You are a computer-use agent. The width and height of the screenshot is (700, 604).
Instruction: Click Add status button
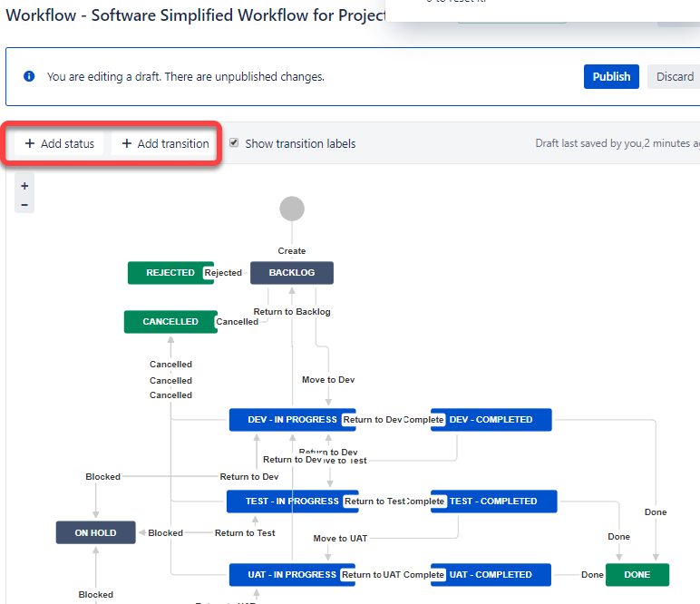coord(59,144)
